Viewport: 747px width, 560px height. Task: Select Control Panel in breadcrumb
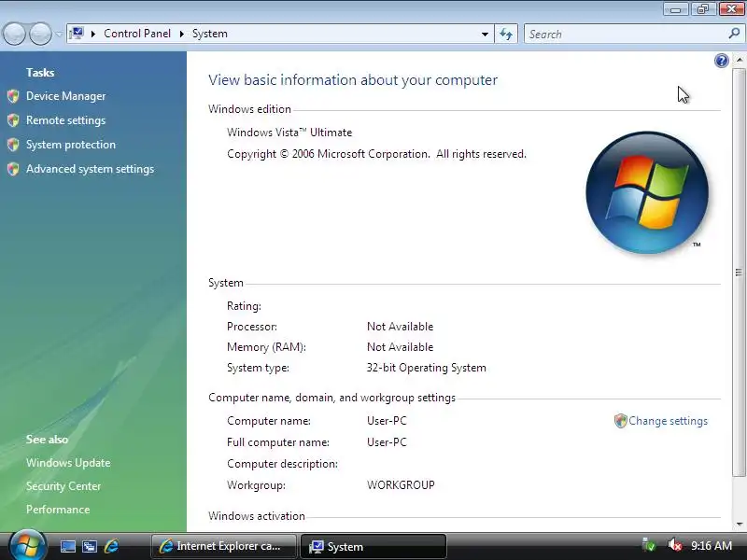137,34
